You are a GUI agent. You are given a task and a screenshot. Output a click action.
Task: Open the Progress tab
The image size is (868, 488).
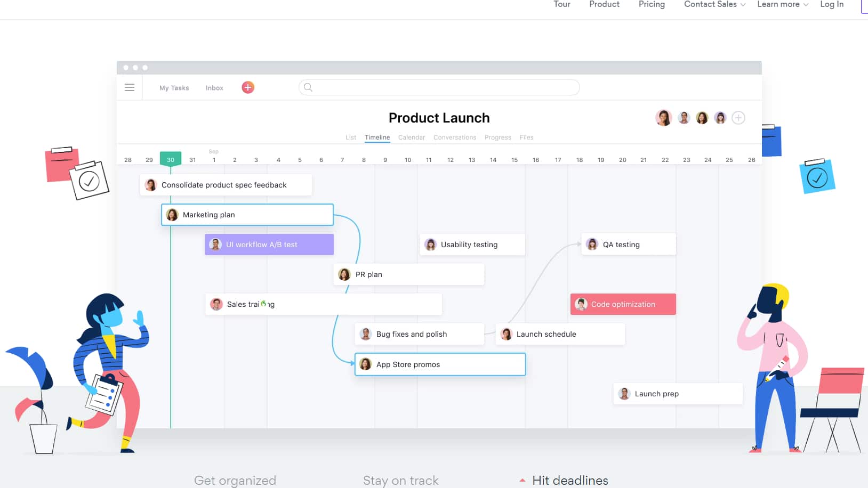coord(497,137)
